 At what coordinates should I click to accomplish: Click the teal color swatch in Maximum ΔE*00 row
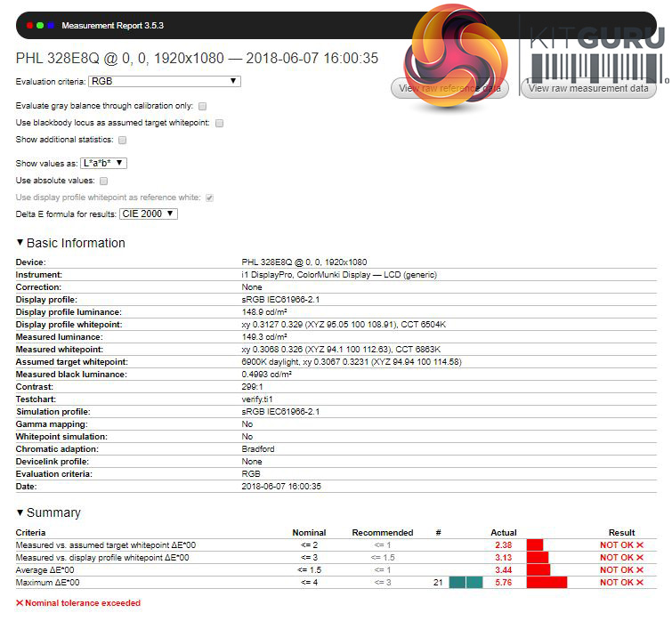point(466,583)
